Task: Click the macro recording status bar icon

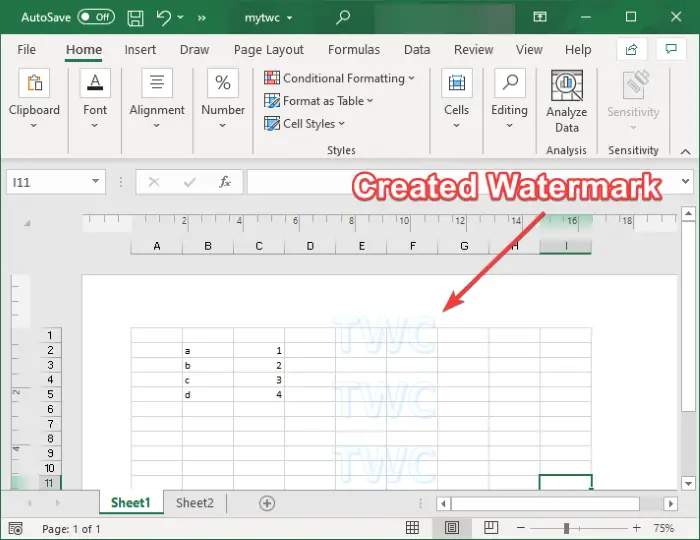Action: [16, 529]
